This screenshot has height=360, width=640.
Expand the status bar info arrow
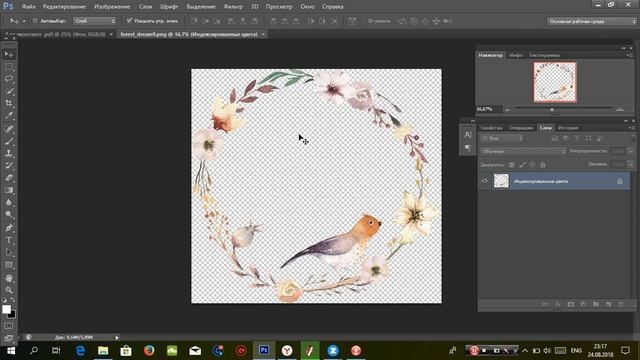coord(117,338)
